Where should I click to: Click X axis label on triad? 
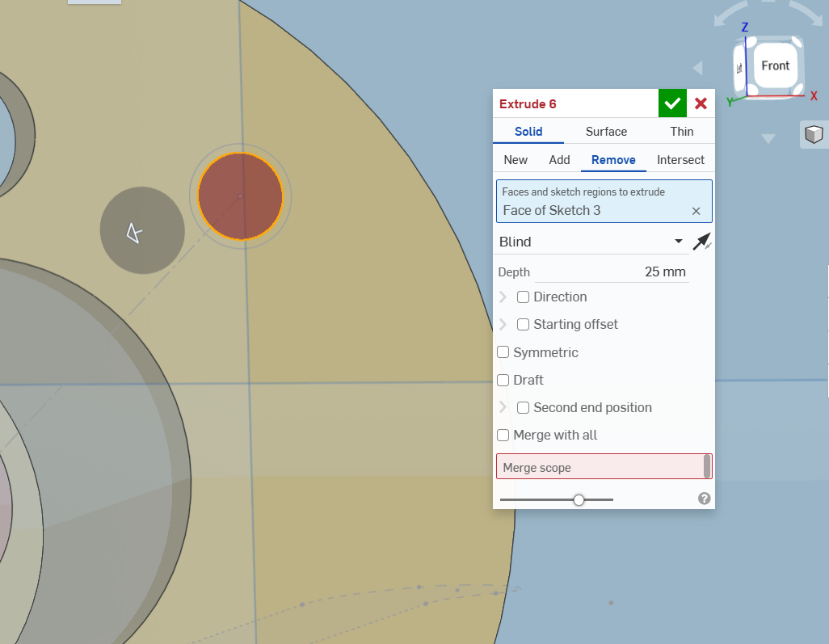point(814,96)
